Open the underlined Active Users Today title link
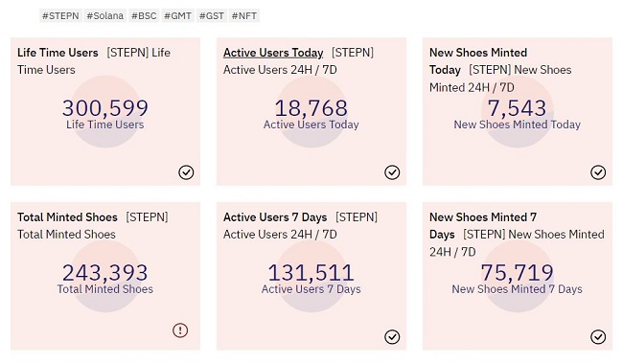 point(273,53)
